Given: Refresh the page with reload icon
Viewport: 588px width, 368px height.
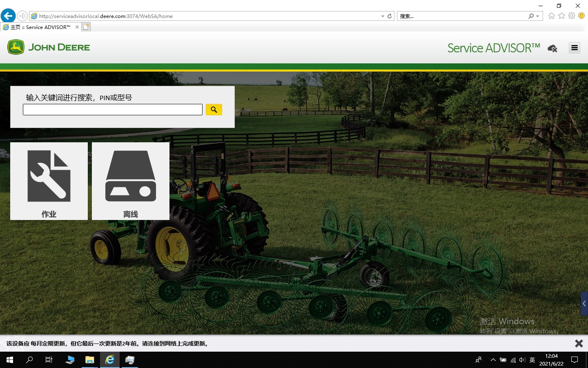Looking at the screenshot, I should tap(390, 16).
